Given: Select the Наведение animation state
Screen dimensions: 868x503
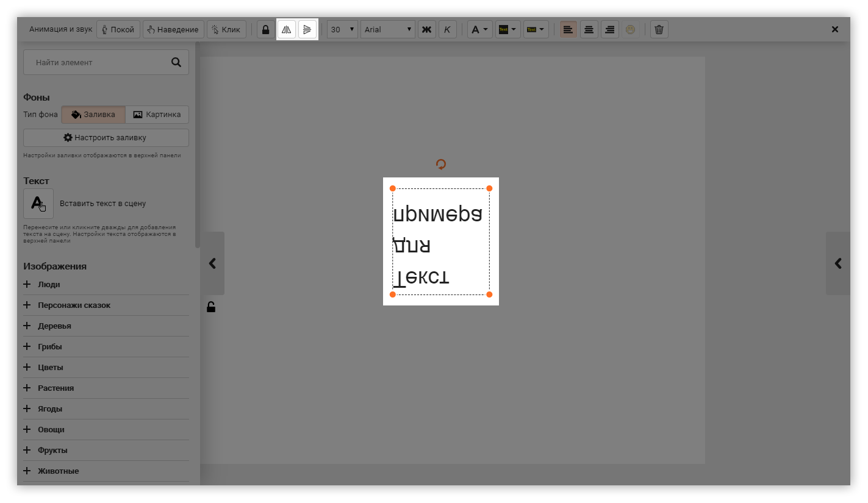Looking at the screenshot, I should click(173, 29).
